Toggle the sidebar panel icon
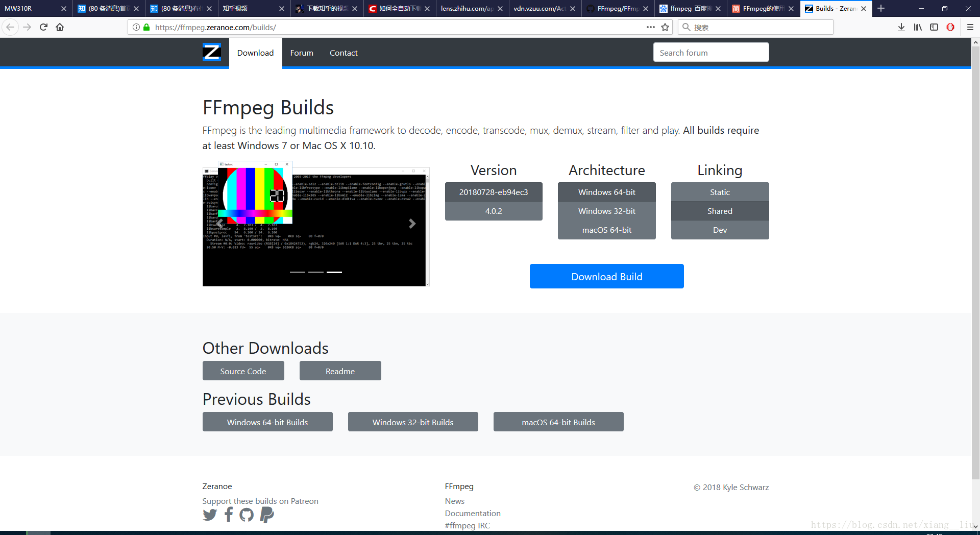The width and height of the screenshot is (980, 535). click(x=934, y=27)
